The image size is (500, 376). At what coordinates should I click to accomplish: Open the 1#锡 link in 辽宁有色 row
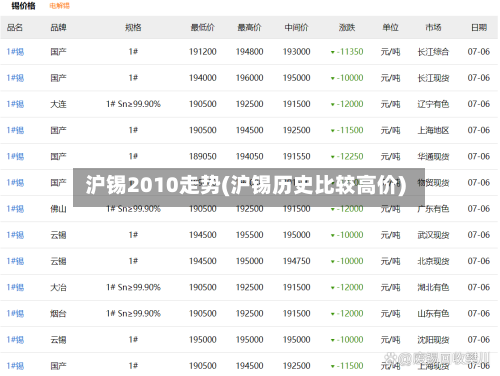(x=15, y=104)
